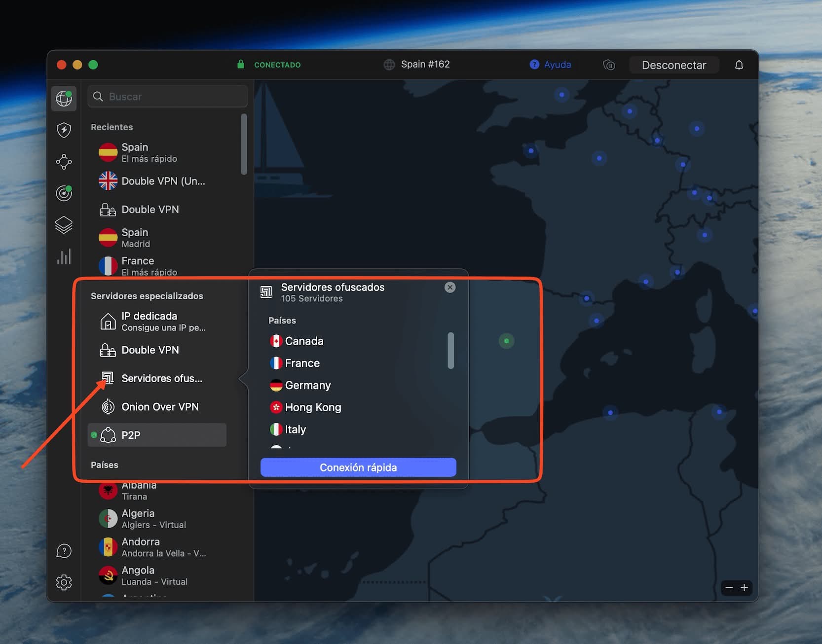Click the pause connection icon beside Desconectar
The height and width of the screenshot is (644, 822).
(609, 65)
